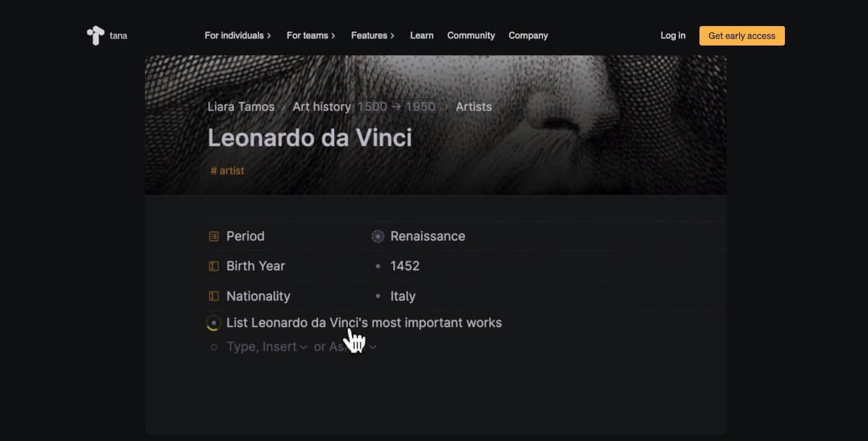Click the Birth Year plain-field icon
The height and width of the screenshot is (441, 868).
[x=214, y=266]
